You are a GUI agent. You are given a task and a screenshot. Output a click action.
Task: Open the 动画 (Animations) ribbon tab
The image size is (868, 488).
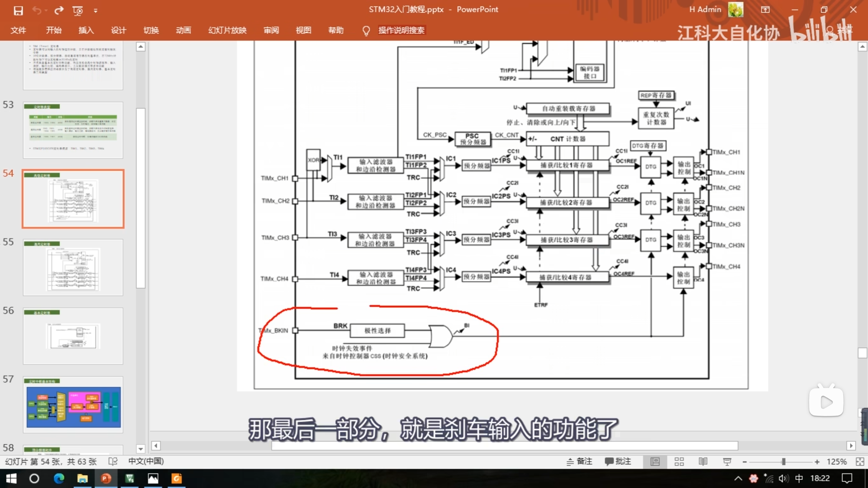183,30
